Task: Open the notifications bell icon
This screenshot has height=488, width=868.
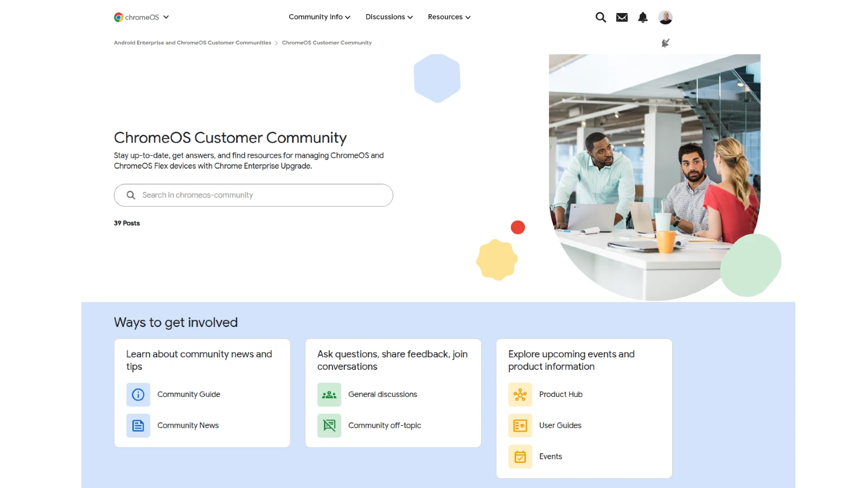Action: (643, 17)
